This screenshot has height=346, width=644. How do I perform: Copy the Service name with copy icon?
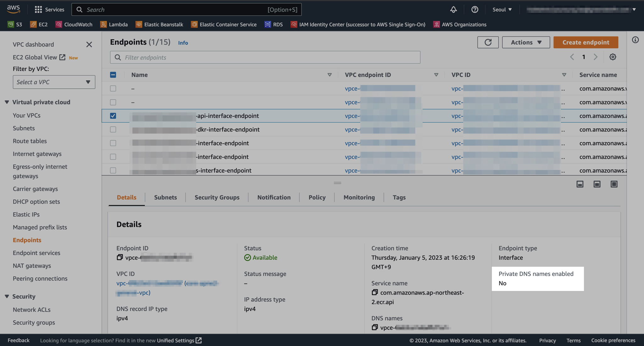[375, 292]
